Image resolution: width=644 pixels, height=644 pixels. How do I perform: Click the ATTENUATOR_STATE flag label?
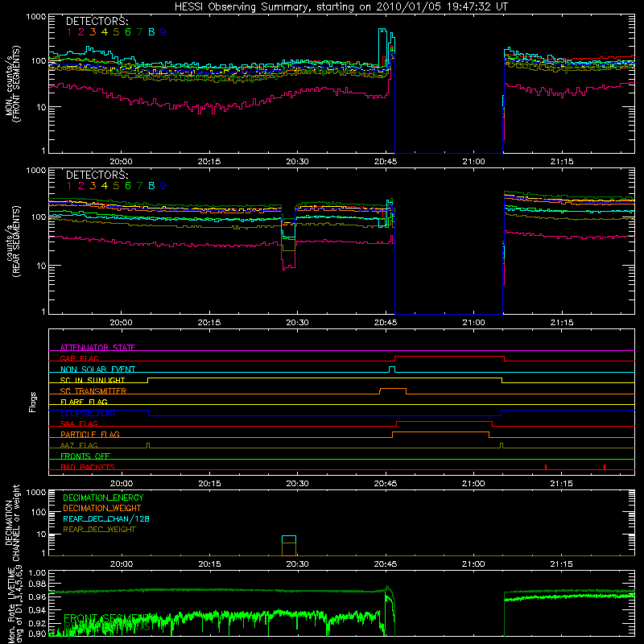click(x=97, y=348)
